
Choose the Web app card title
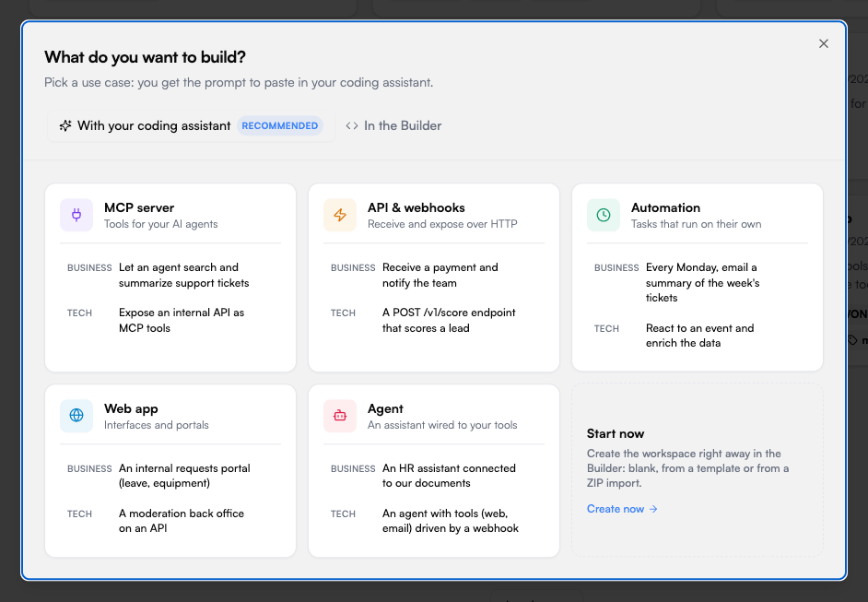tap(131, 408)
